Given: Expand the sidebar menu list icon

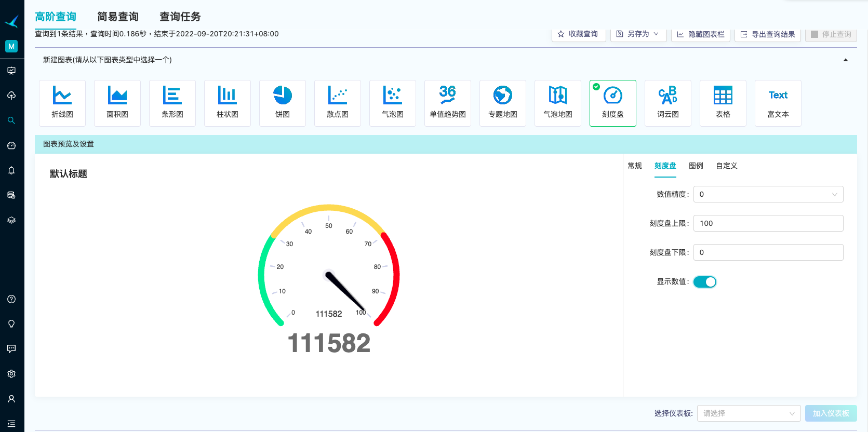Looking at the screenshot, I should pos(11,424).
